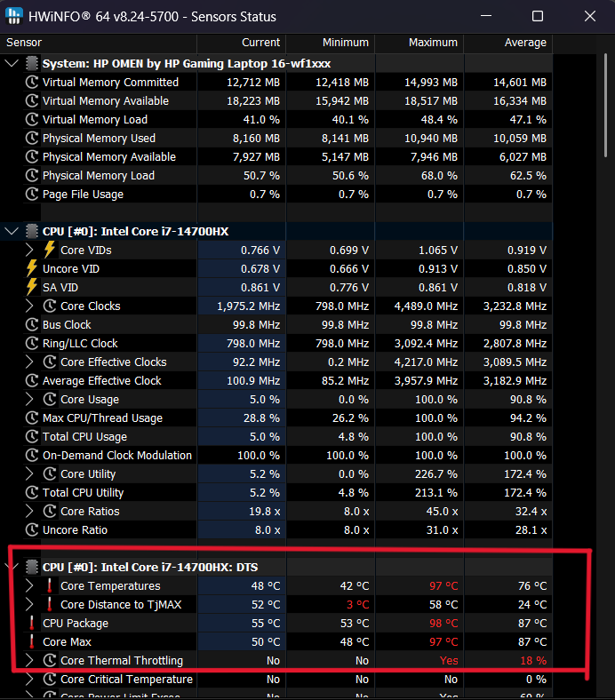615x700 pixels.
Task: Collapse the System HP OMEN sensor group
Action: click(x=12, y=63)
